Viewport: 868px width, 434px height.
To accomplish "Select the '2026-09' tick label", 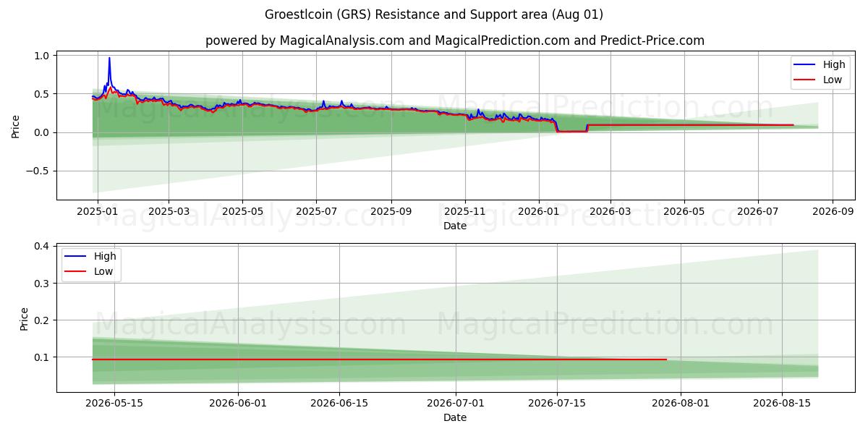I will pyautogui.click(x=833, y=212).
